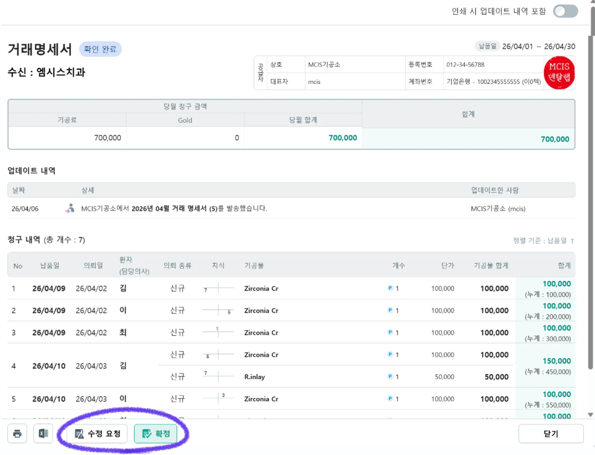Export statement with the Excel icon
Image resolution: width=595 pixels, height=455 pixels.
(x=43, y=433)
